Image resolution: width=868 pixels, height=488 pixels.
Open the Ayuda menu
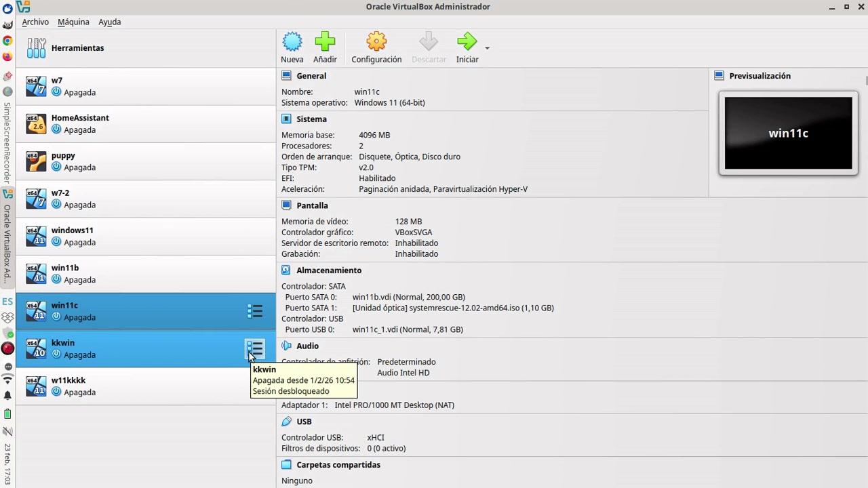[x=109, y=22]
